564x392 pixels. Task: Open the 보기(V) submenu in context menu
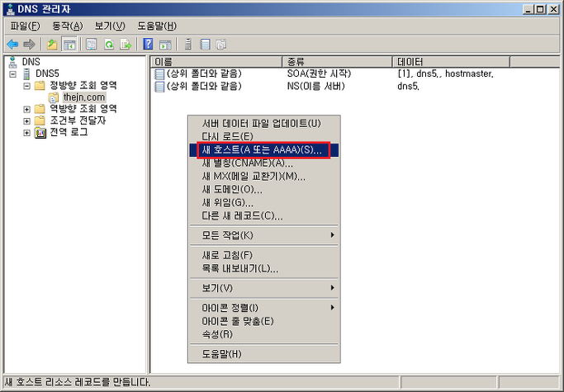[x=263, y=288]
